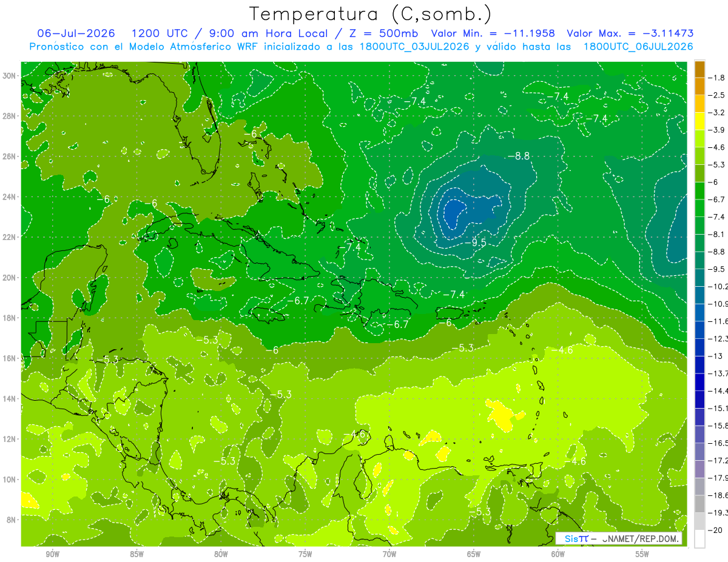Screen dimensions: 728x562
Task: Click the blue swatch between -10.9 and -11.6
Action: [699, 312]
